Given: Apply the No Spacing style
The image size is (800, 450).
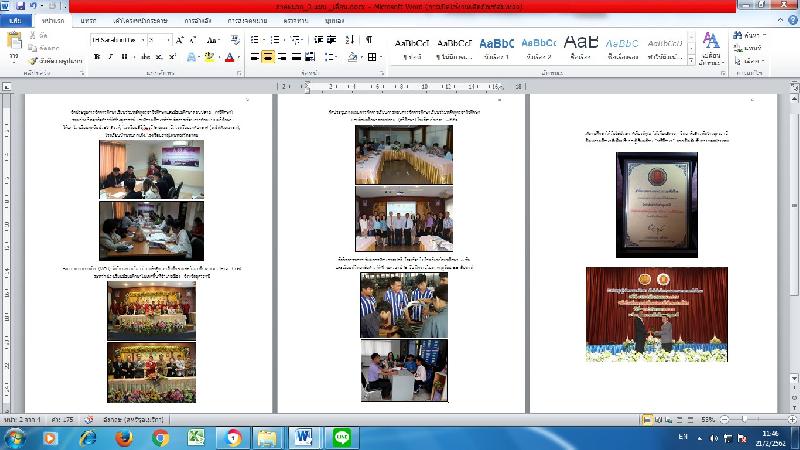Looking at the screenshot, I should tap(454, 48).
